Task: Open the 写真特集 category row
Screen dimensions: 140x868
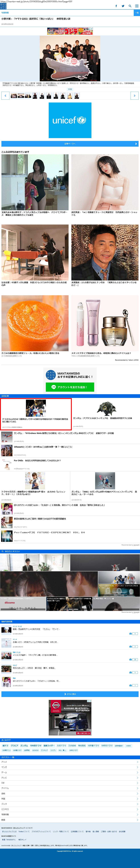Action: pos(70,814)
